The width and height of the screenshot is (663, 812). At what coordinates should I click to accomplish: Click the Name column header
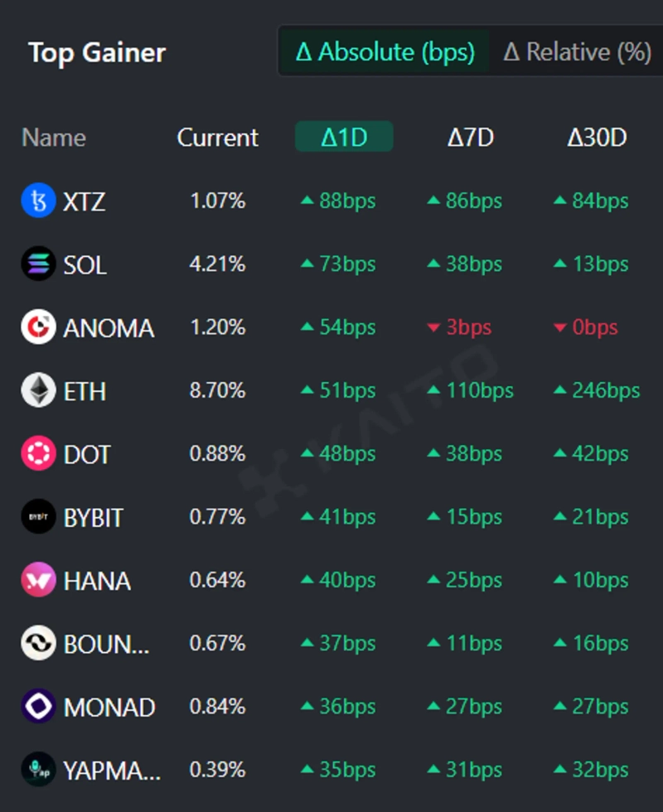(x=54, y=138)
